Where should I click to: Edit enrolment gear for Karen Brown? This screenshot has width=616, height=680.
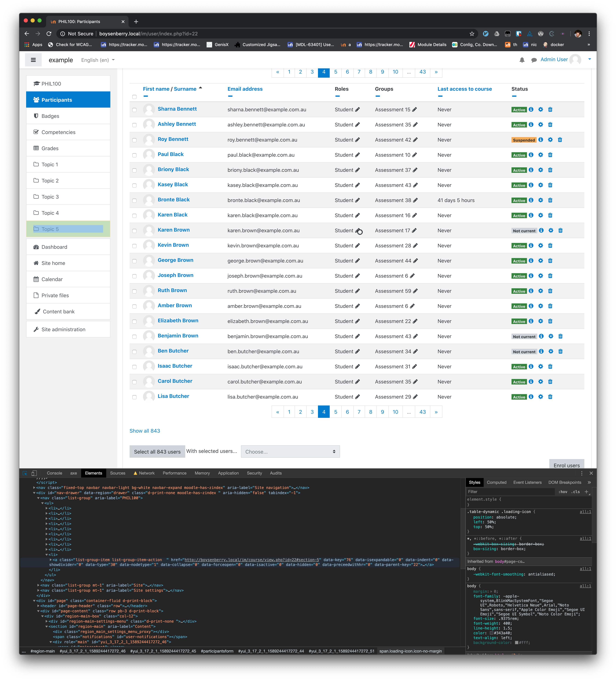click(x=551, y=230)
